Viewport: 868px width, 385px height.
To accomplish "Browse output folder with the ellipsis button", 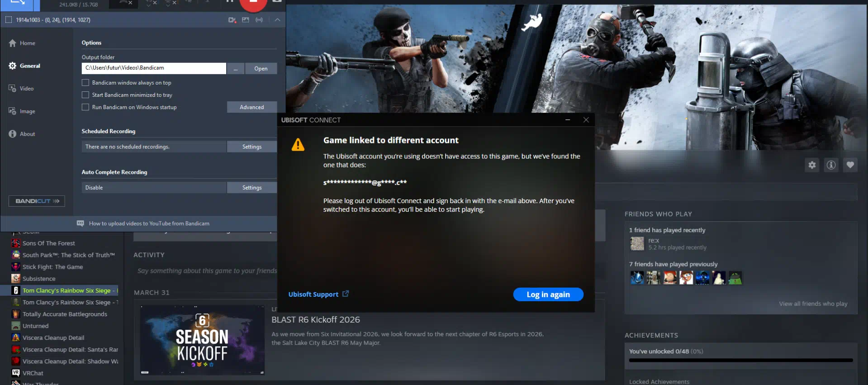I will [x=236, y=69].
